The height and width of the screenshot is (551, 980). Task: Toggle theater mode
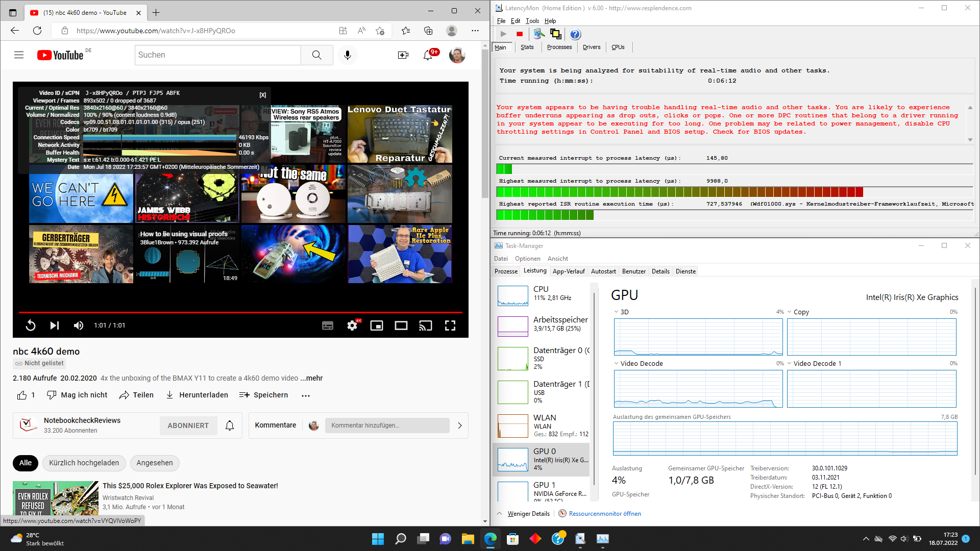tap(401, 325)
